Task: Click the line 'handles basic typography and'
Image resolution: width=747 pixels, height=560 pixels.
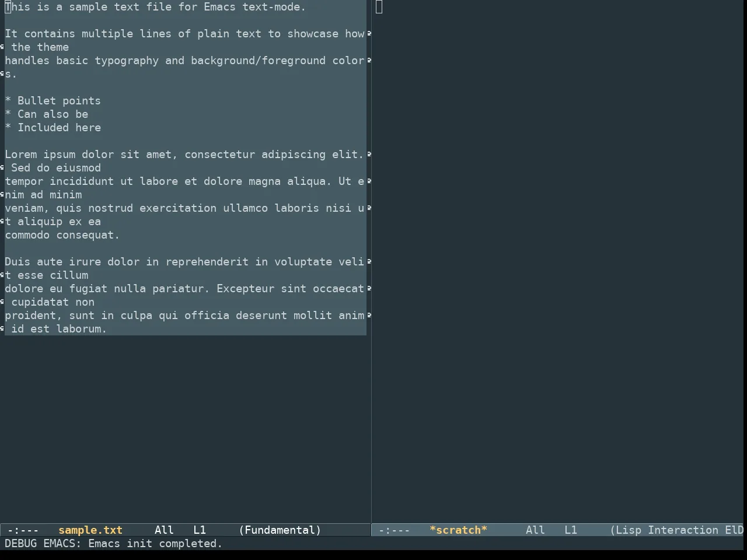Action: pos(184,61)
